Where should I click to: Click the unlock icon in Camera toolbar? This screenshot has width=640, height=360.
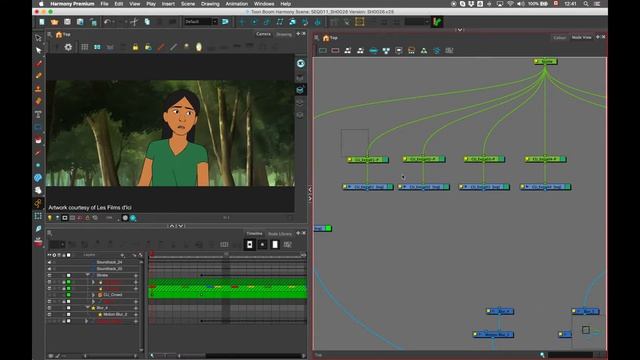click(148, 47)
